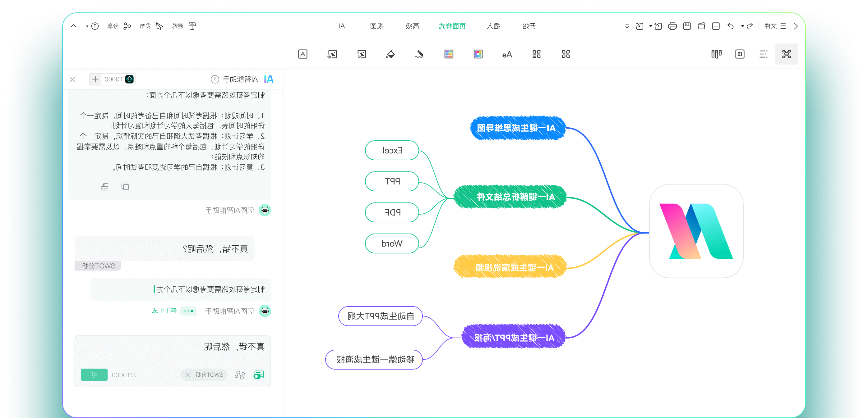
Task: Switch to the kanban board view icon
Action: pos(716,54)
